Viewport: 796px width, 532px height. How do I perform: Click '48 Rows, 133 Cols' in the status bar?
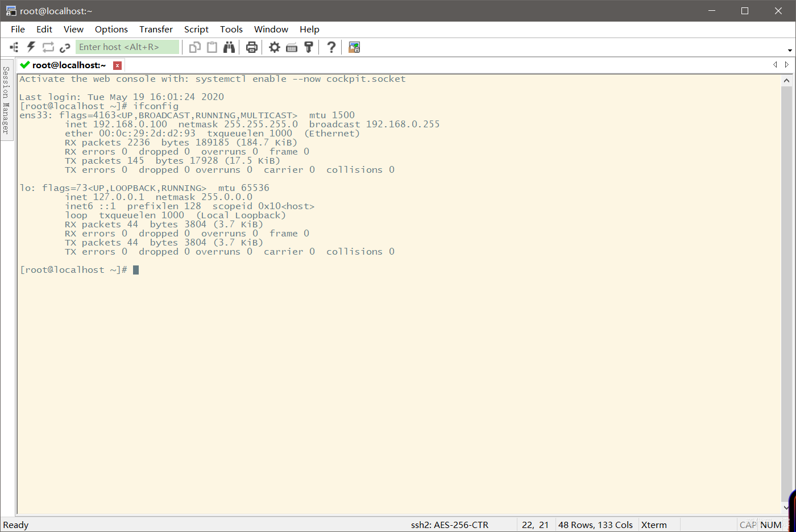595,525
